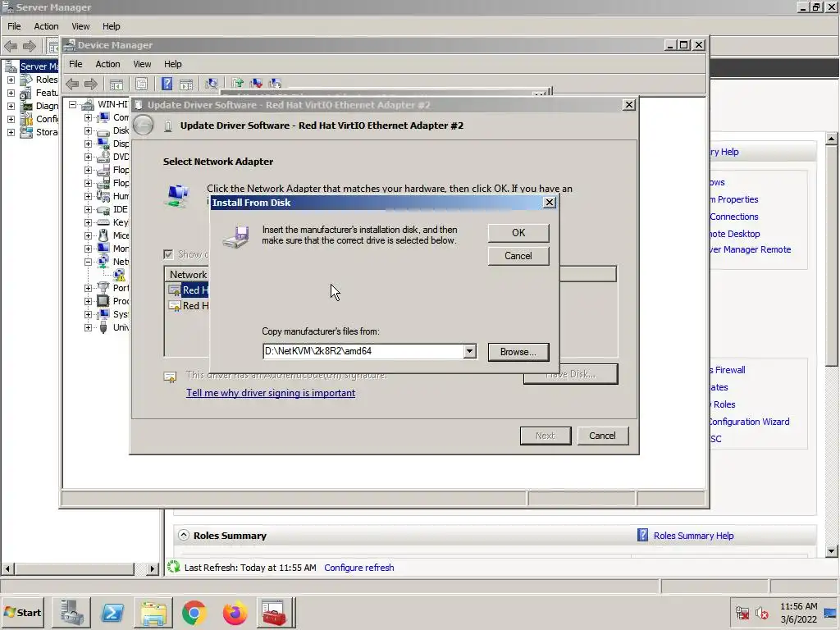Close the Install From Disk dialog

tap(549, 203)
